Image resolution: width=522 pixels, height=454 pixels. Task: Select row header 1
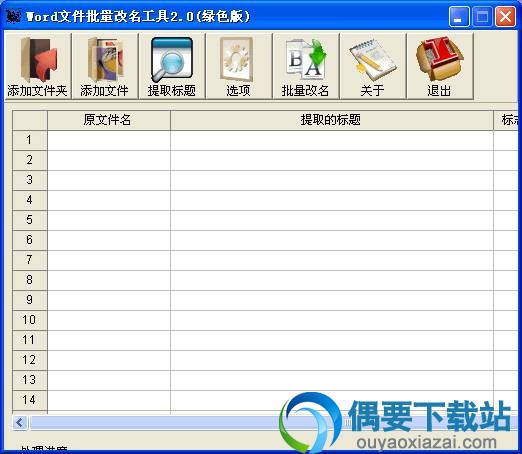(x=30, y=140)
